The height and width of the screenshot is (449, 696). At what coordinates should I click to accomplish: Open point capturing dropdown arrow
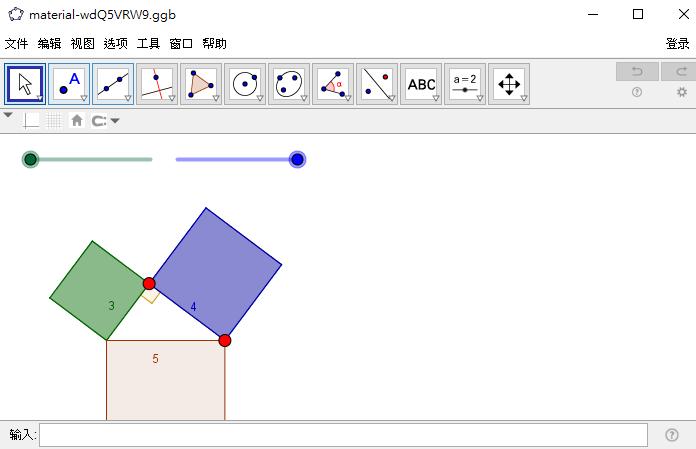pyautogui.click(x=115, y=121)
